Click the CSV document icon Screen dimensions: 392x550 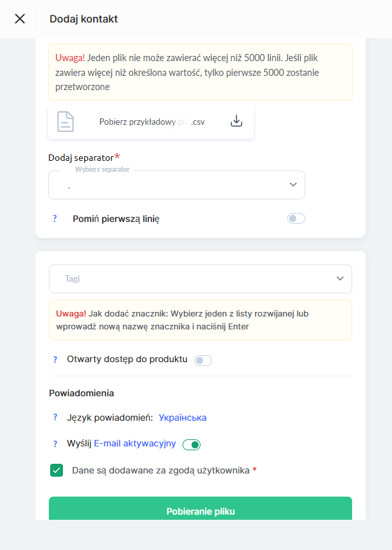[65, 122]
